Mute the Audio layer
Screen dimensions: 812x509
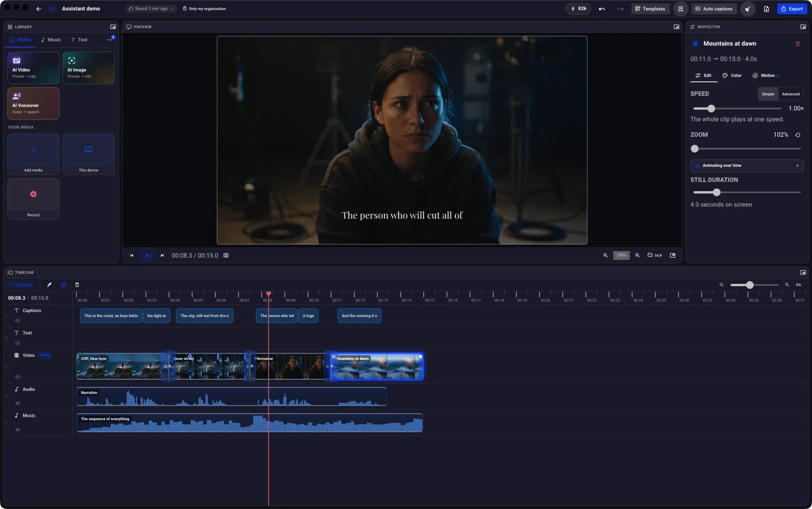[18, 403]
